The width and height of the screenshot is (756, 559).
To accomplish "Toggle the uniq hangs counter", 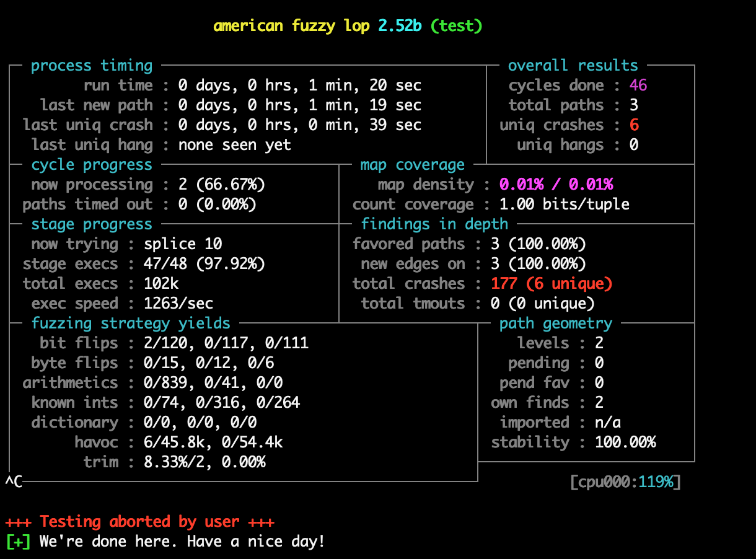I will pos(632,144).
